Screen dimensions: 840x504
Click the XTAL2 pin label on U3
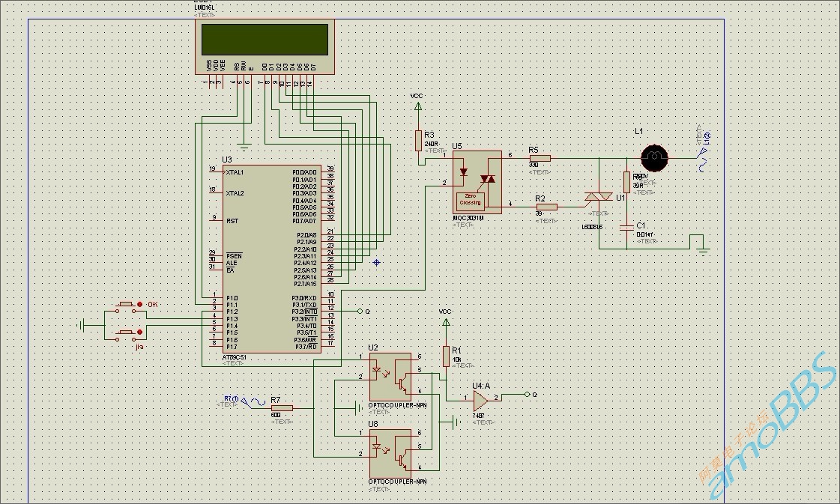(x=235, y=193)
